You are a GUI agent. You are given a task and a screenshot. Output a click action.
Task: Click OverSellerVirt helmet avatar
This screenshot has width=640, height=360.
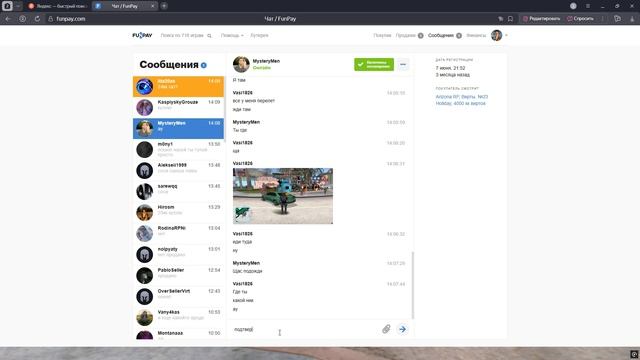coord(144,297)
